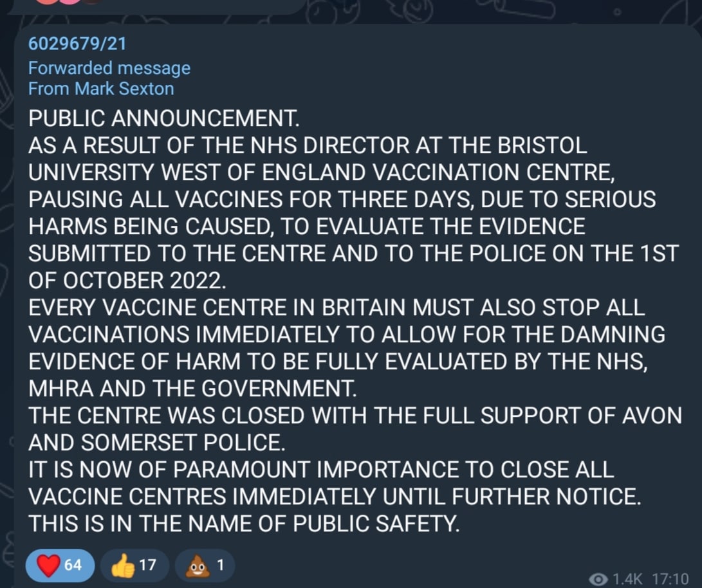
Task: Click the 'MHRA AND THE GOVERNMENT.' text line
Action: tap(192, 389)
